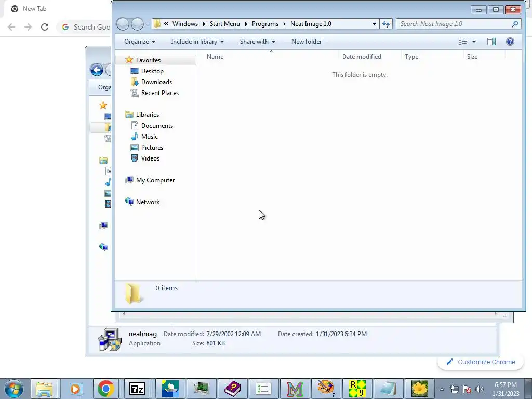
Task: Open the view options dropdown arrow
Action: [474, 42]
